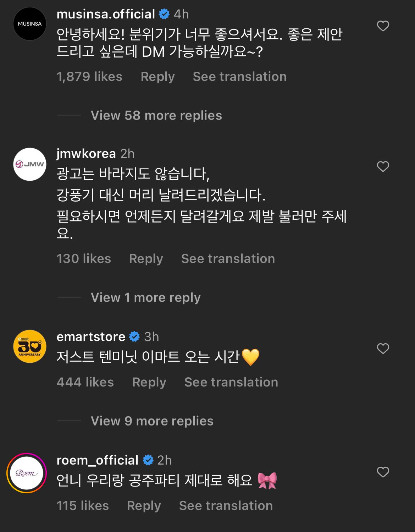Like the jmwkorea comment

(383, 166)
